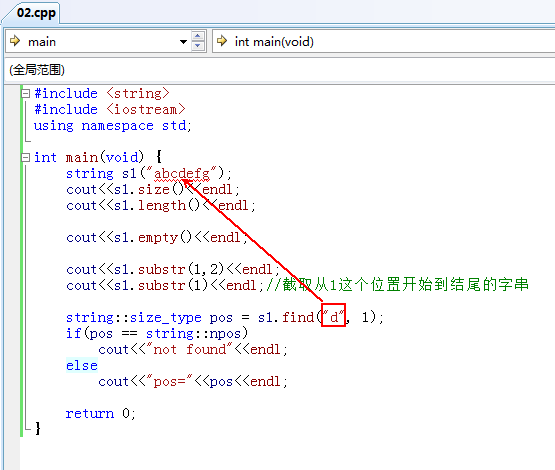Click the s1.empty() output line
This screenshot has width=555, height=470.
pos(157,237)
